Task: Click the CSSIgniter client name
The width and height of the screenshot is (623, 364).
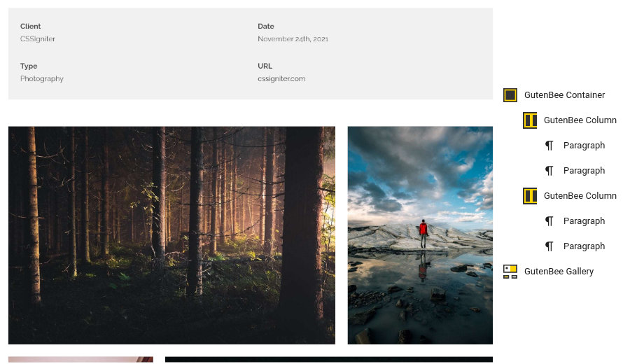Action: pyautogui.click(x=38, y=39)
